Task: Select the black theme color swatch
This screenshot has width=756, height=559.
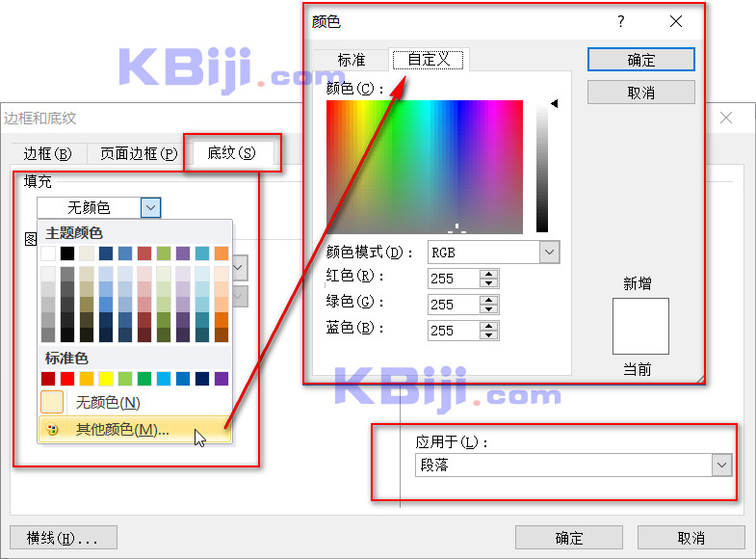Action: [67, 253]
